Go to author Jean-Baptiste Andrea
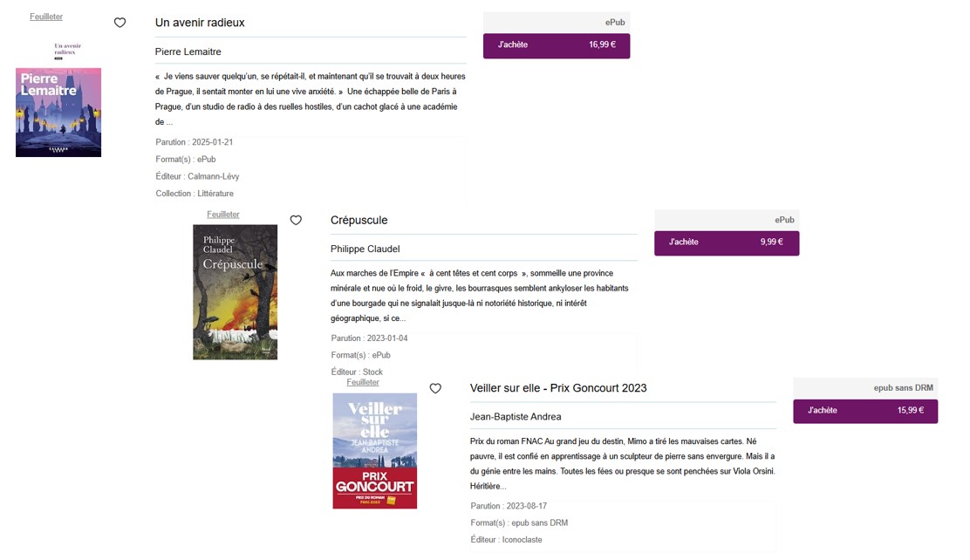970x560 pixels. click(516, 417)
